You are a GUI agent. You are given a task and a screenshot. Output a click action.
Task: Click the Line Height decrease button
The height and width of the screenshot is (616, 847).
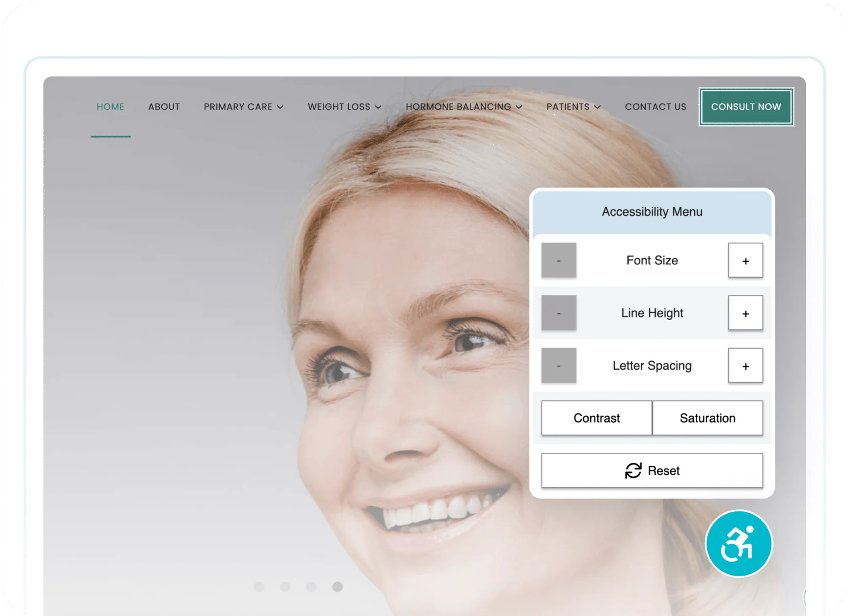tap(559, 312)
